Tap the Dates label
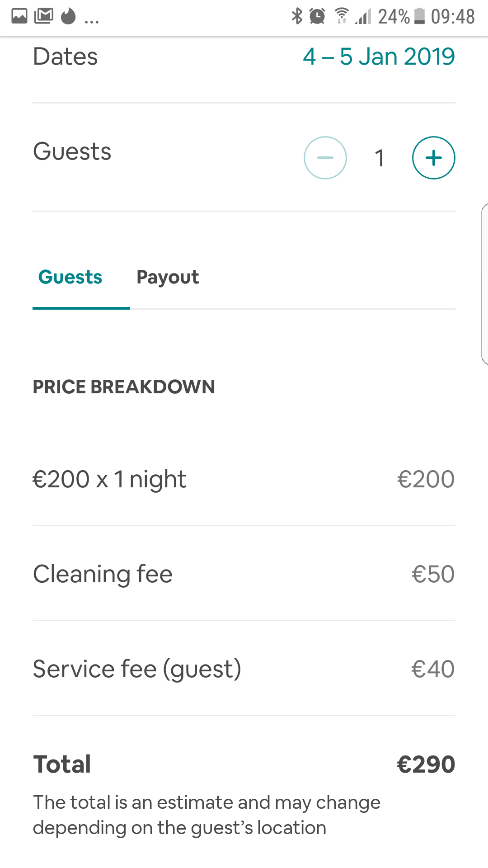Viewport: 488px width, 868px height. pyautogui.click(x=66, y=57)
